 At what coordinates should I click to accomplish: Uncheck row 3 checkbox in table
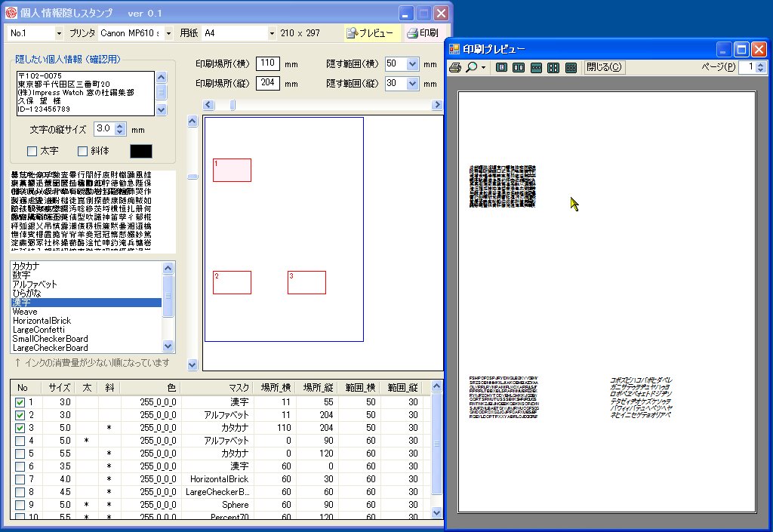(20, 428)
